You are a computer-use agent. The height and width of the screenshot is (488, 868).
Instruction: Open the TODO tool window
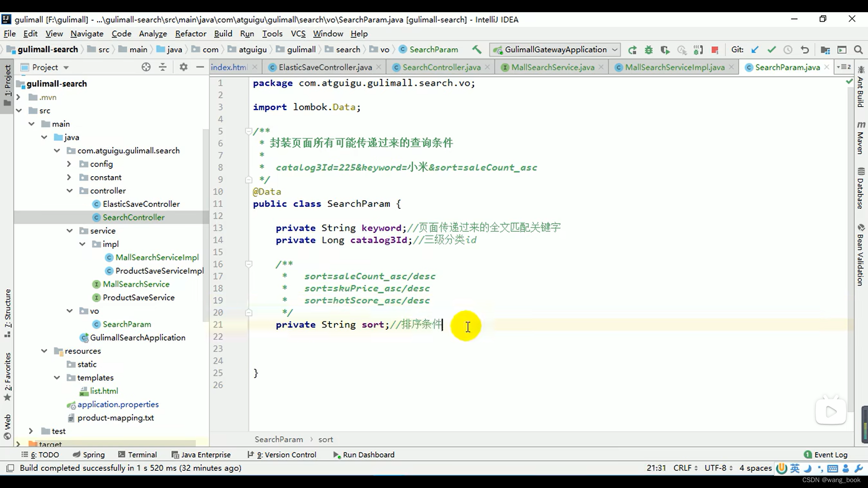40,455
